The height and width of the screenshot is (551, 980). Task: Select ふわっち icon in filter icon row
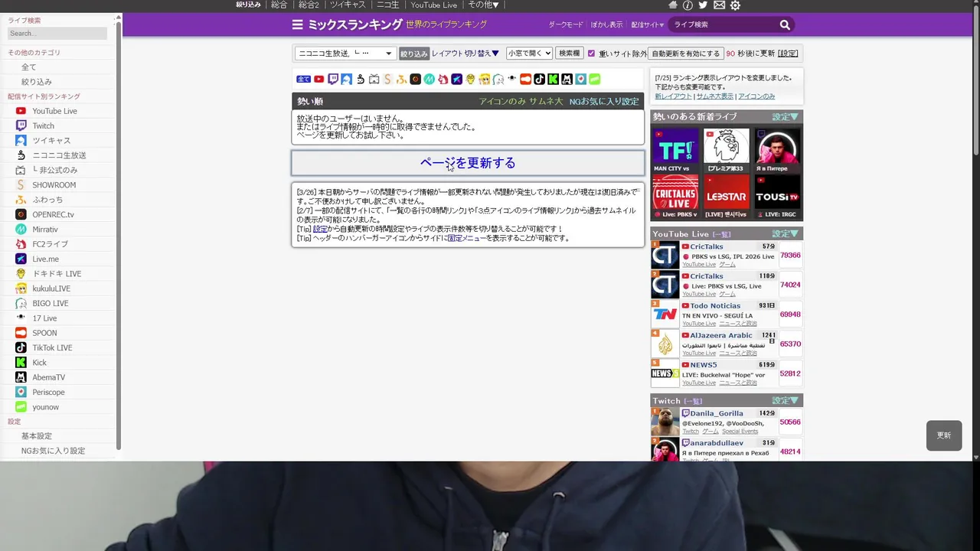(x=401, y=79)
